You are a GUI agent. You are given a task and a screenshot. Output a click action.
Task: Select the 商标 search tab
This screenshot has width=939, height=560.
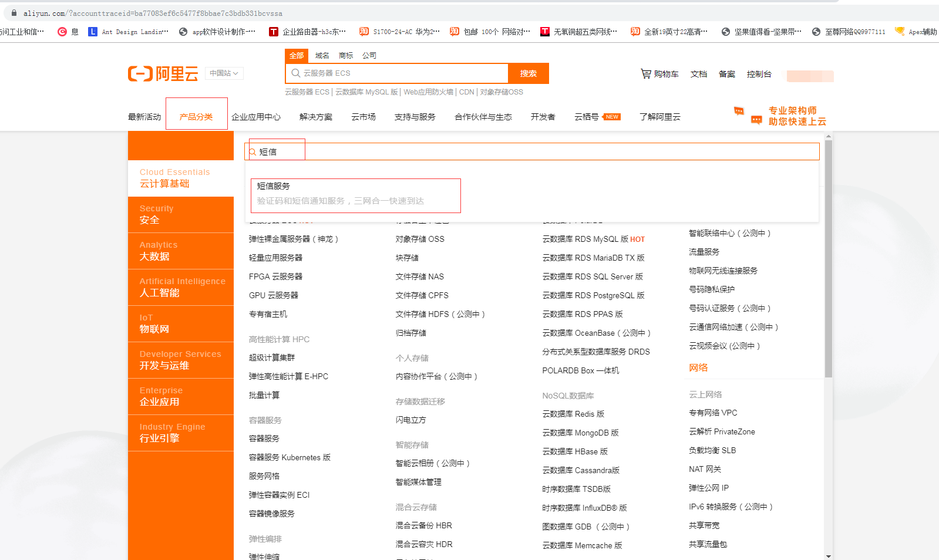tap(346, 56)
